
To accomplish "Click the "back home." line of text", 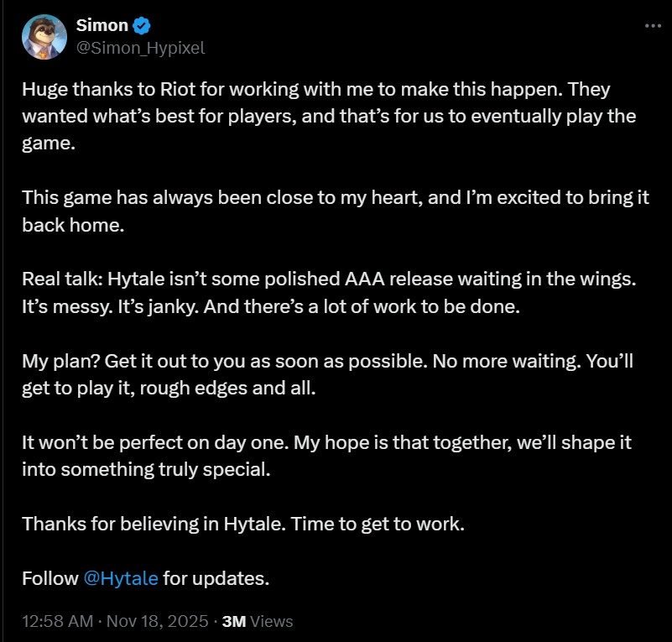I will (x=65, y=225).
